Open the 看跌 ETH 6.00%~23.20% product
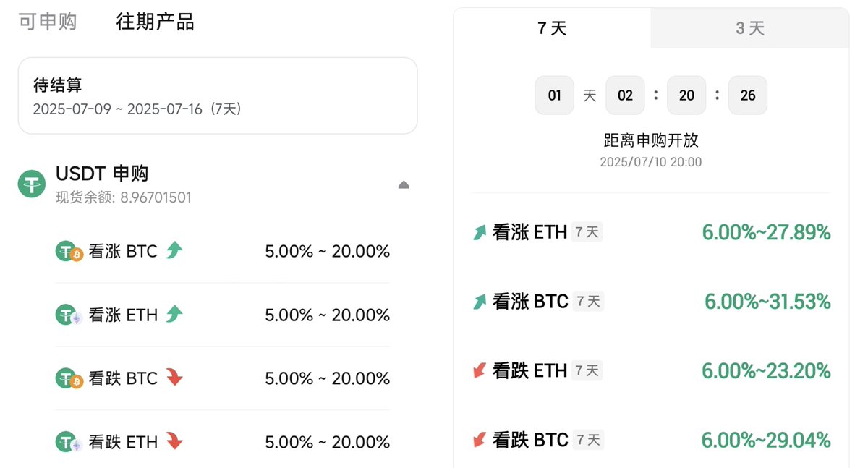The height and width of the screenshot is (468, 868). (651, 371)
